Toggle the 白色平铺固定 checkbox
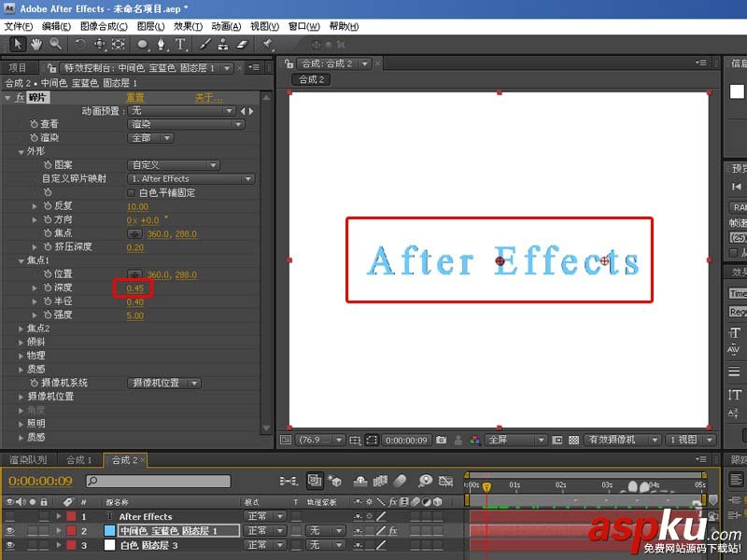The image size is (747, 560). coord(131,193)
